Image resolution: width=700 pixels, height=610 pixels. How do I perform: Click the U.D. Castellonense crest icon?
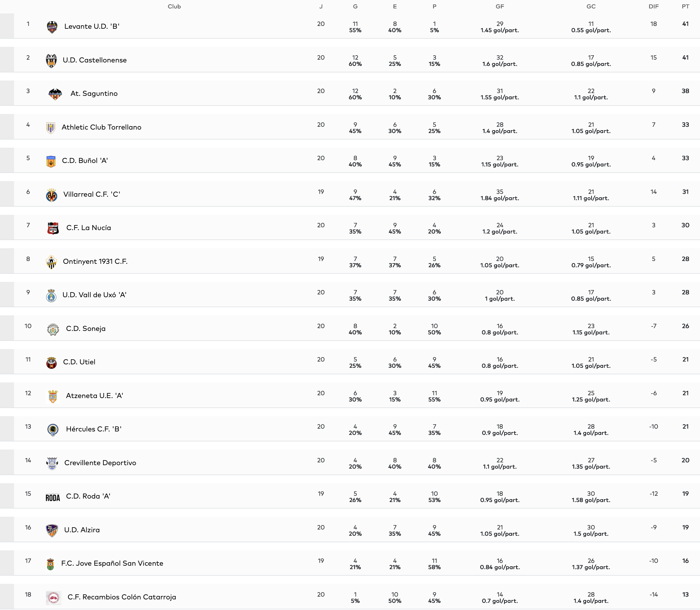point(52,61)
